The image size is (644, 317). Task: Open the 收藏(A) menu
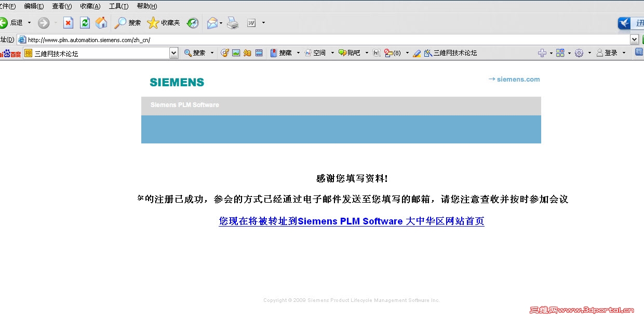(90, 6)
